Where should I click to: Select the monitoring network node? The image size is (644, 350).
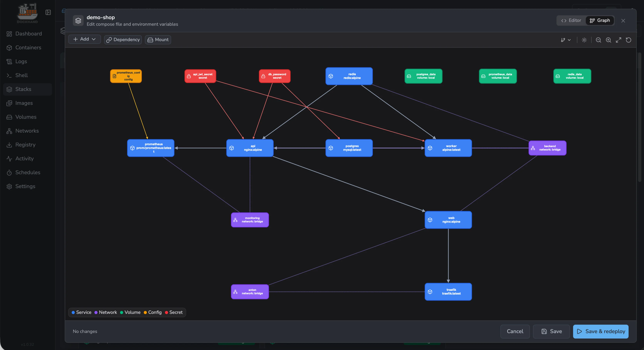point(250,220)
